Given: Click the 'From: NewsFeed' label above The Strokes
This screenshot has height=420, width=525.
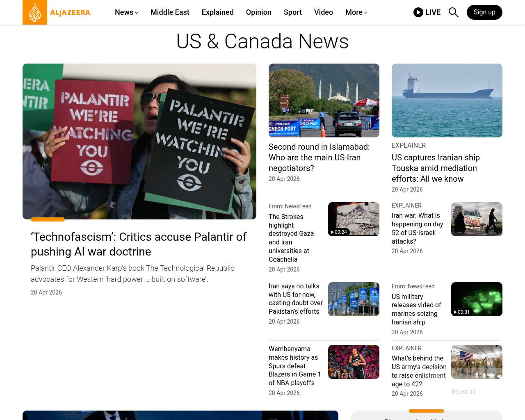Looking at the screenshot, I should click(290, 206).
